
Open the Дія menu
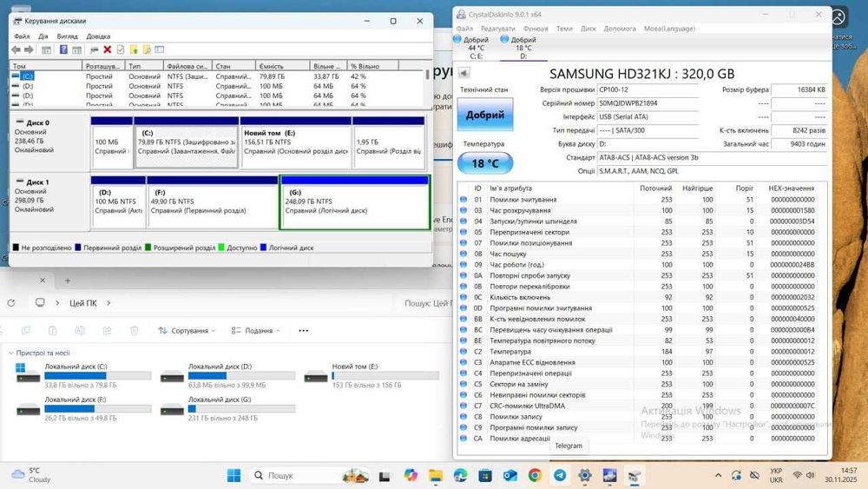tap(43, 36)
